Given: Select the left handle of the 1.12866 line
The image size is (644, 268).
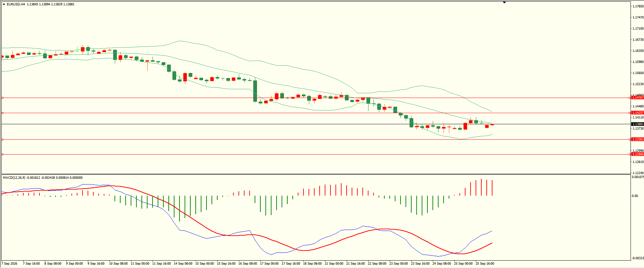Looking at the screenshot, I should 2,154.
